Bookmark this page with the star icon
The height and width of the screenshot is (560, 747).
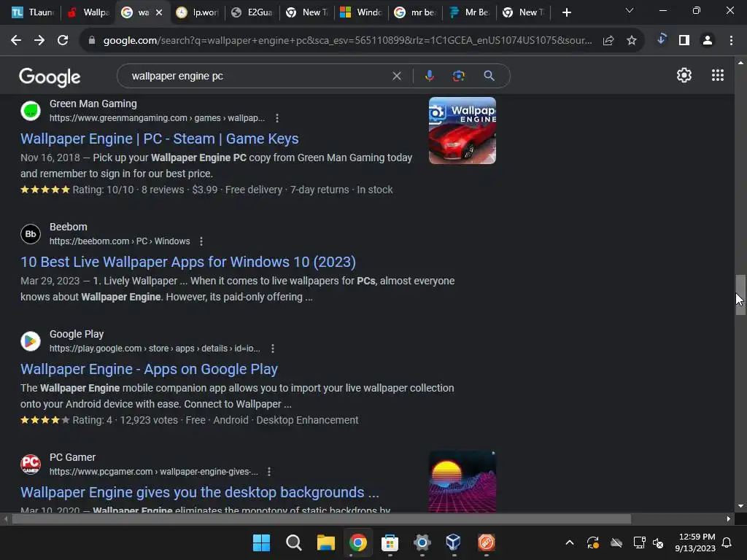click(632, 41)
